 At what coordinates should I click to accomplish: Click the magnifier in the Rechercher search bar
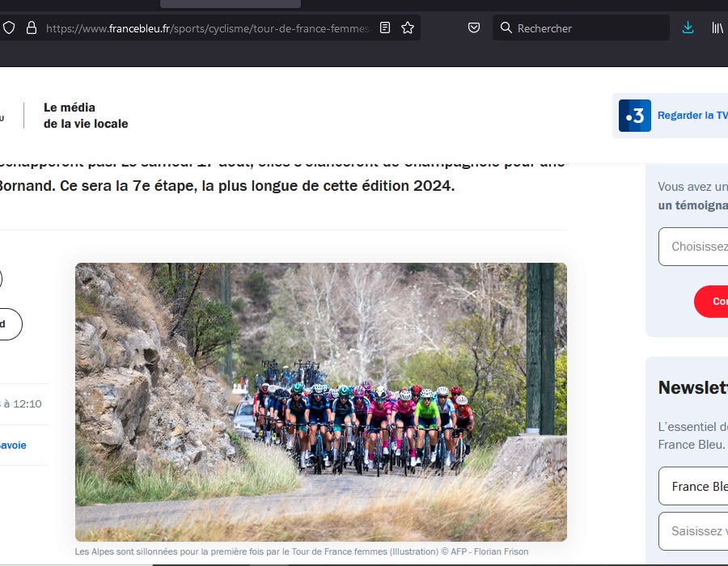506,27
